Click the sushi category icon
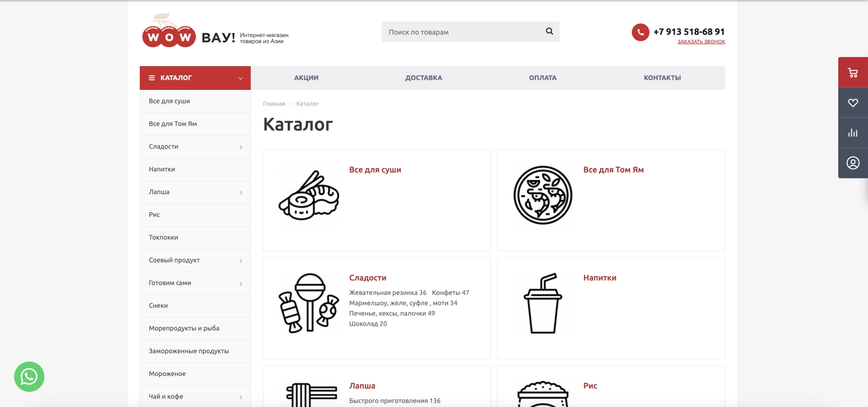Image resolution: width=868 pixels, height=407 pixels. [309, 195]
